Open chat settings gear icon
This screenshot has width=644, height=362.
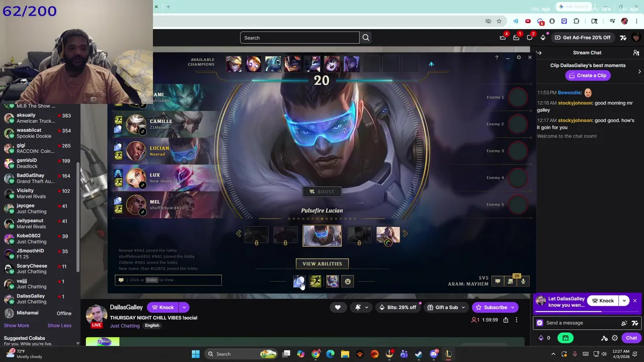615,338
